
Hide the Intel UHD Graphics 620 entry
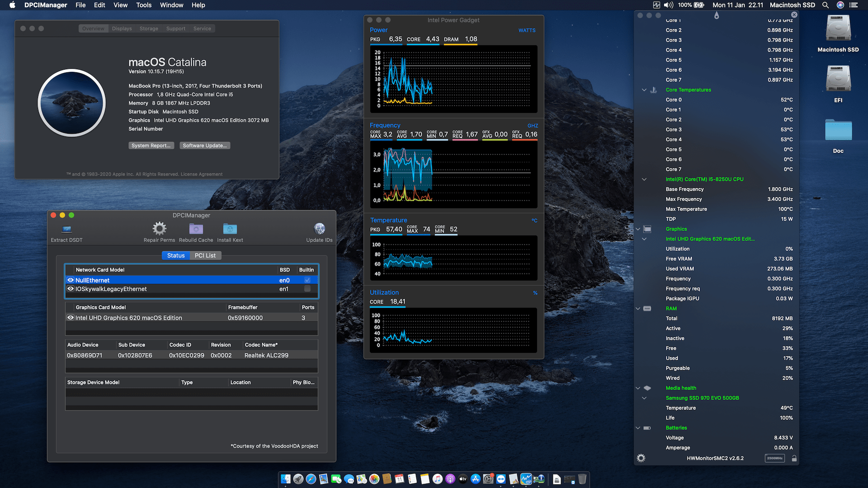pos(71,317)
